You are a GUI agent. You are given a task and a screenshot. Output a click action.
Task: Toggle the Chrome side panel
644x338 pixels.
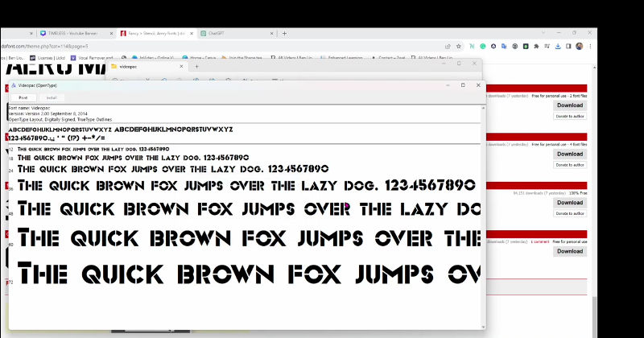tap(568, 47)
